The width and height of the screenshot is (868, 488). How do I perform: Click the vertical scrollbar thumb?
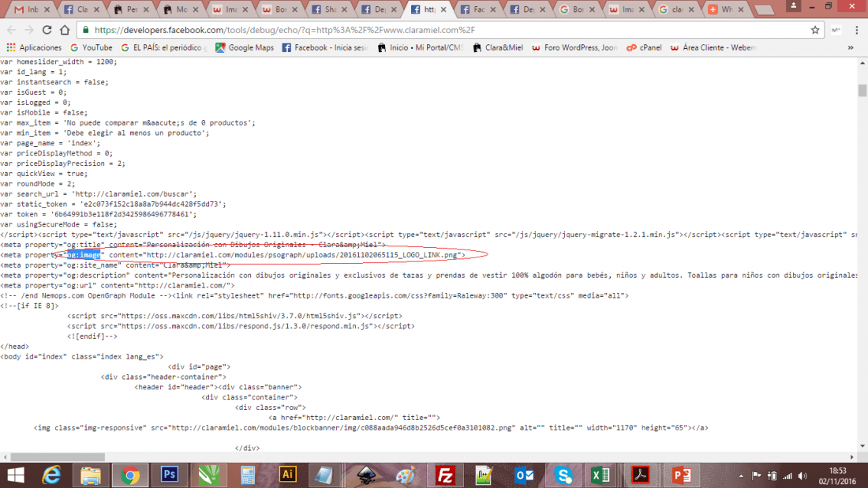(862, 90)
